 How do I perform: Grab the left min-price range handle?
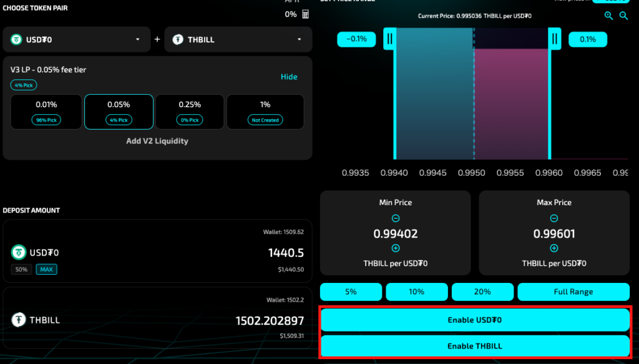389,39
